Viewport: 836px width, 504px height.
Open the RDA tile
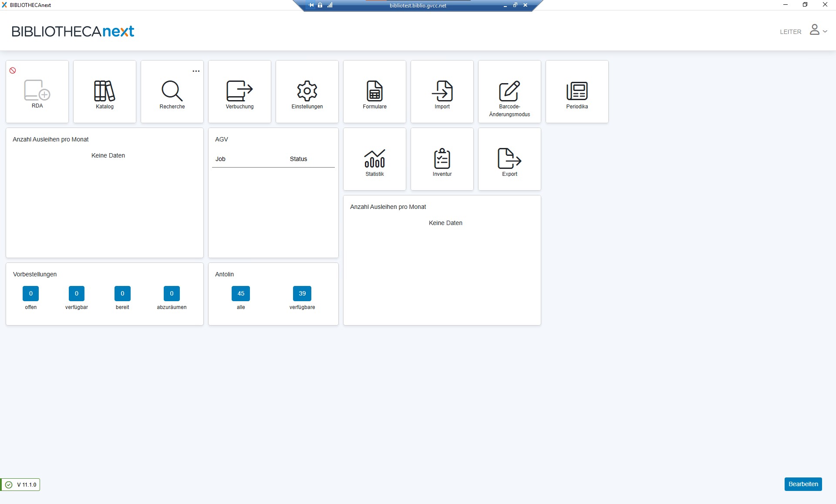point(37,91)
